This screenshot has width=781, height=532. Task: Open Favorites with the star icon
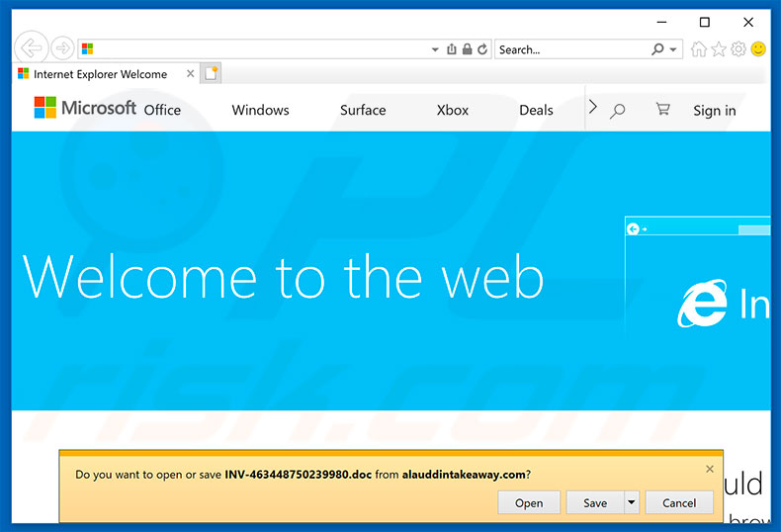[x=719, y=48]
